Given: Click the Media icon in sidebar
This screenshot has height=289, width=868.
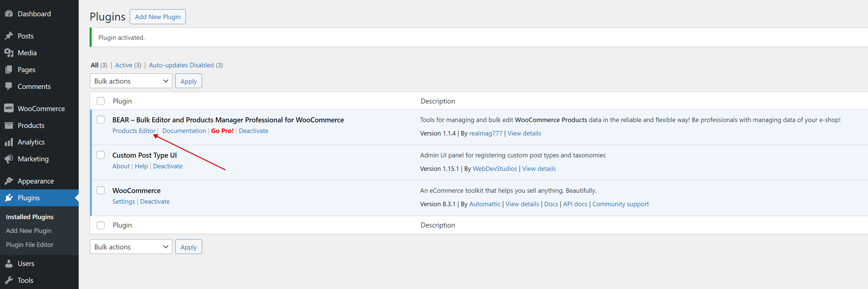Looking at the screenshot, I should click(9, 53).
